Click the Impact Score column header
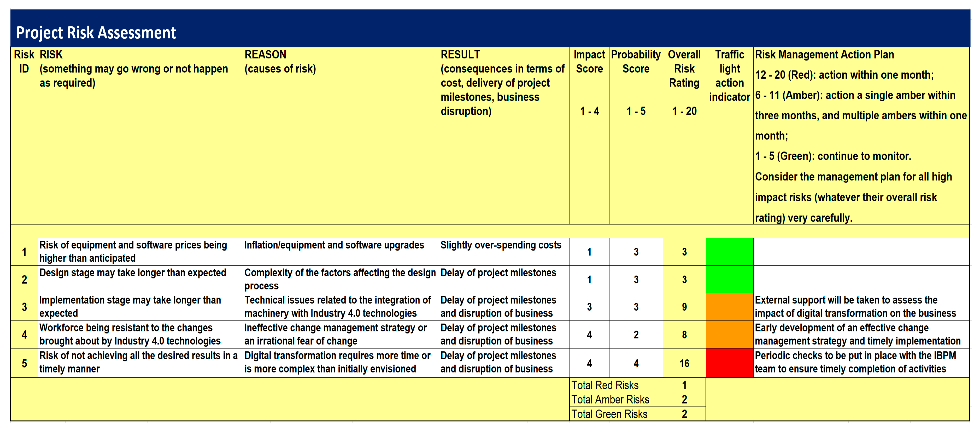Screen dimensions: 980x432 tap(589, 62)
